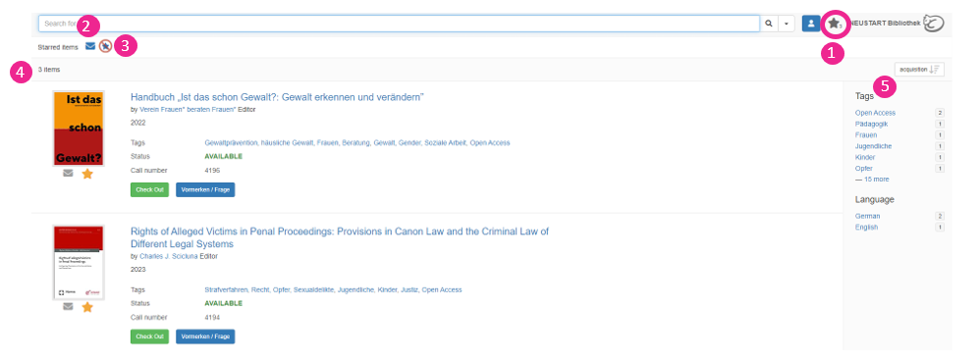Click Vormerken / Frage for second book

pos(205,336)
